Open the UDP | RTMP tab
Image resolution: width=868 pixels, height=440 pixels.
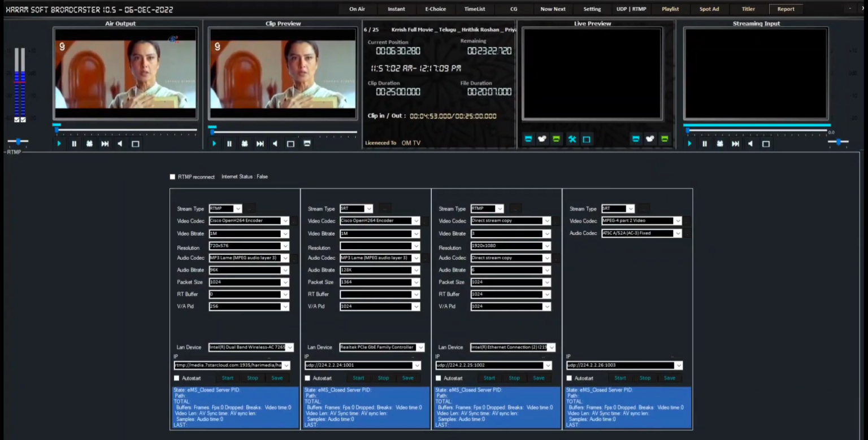(x=631, y=9)
